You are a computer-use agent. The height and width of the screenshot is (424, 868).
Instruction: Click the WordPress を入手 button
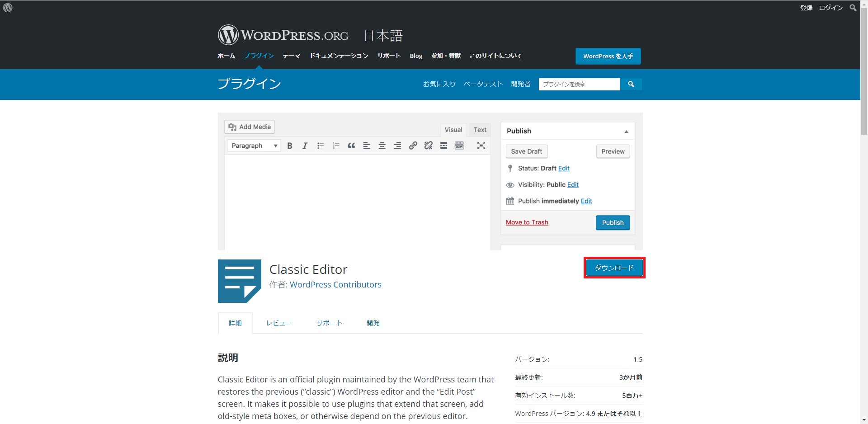(x=608, y=56)
